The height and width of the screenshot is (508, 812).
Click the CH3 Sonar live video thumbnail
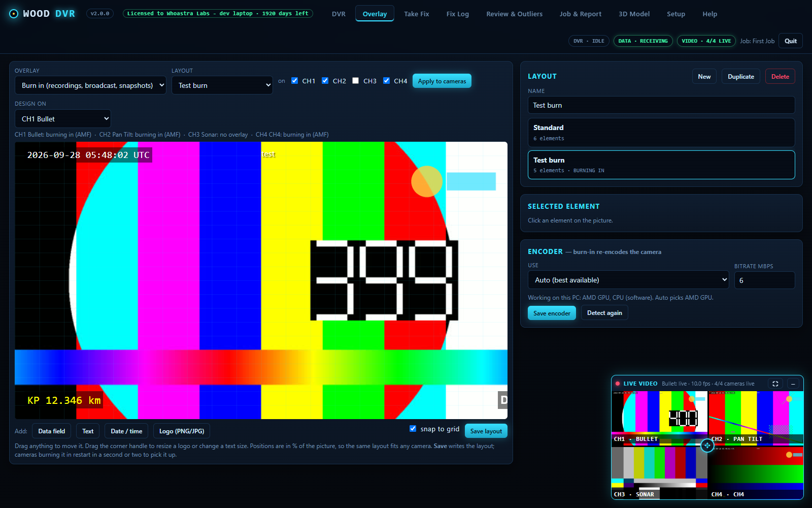point(659,472)
